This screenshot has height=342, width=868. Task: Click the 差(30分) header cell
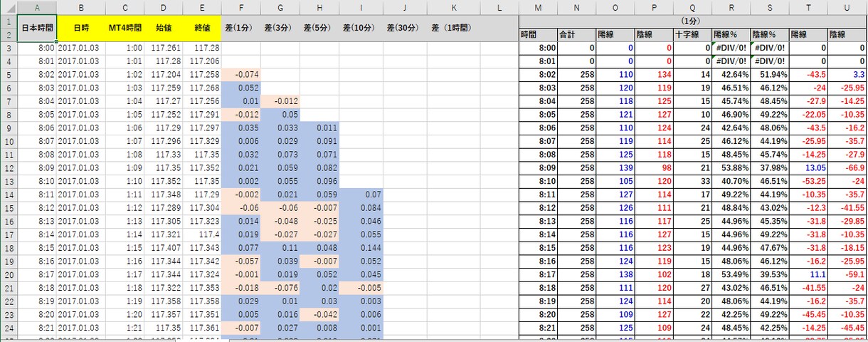pos(406,28)
